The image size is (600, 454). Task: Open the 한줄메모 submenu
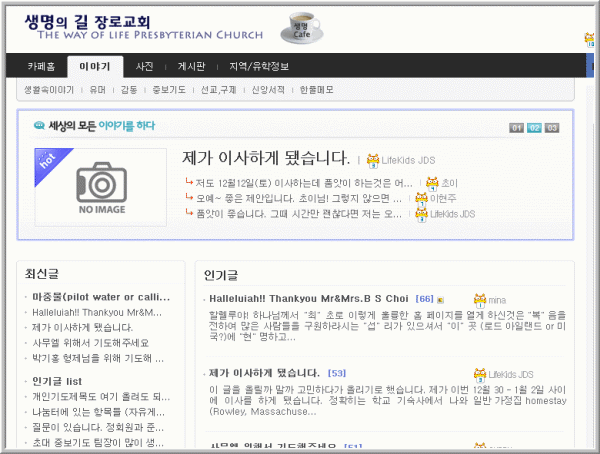tap(316, 90)
